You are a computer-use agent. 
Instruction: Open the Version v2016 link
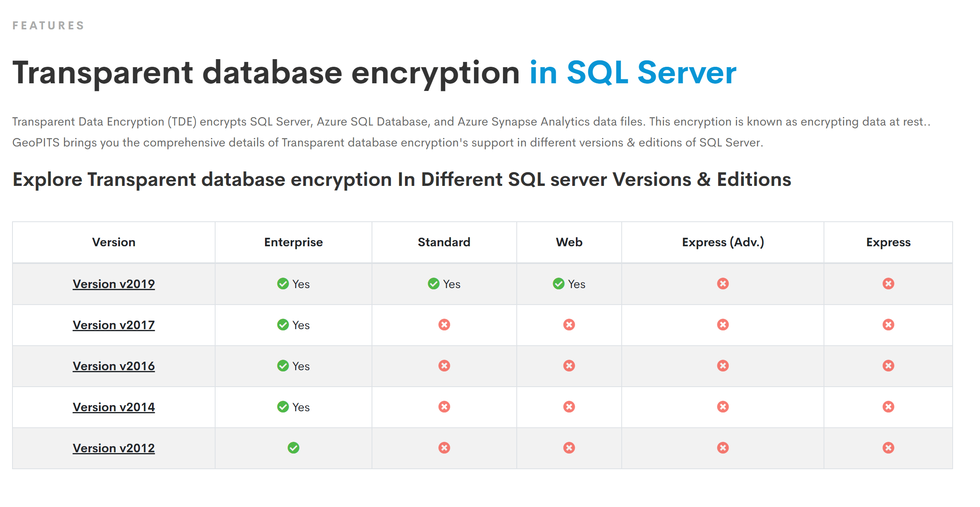[113, 366]
